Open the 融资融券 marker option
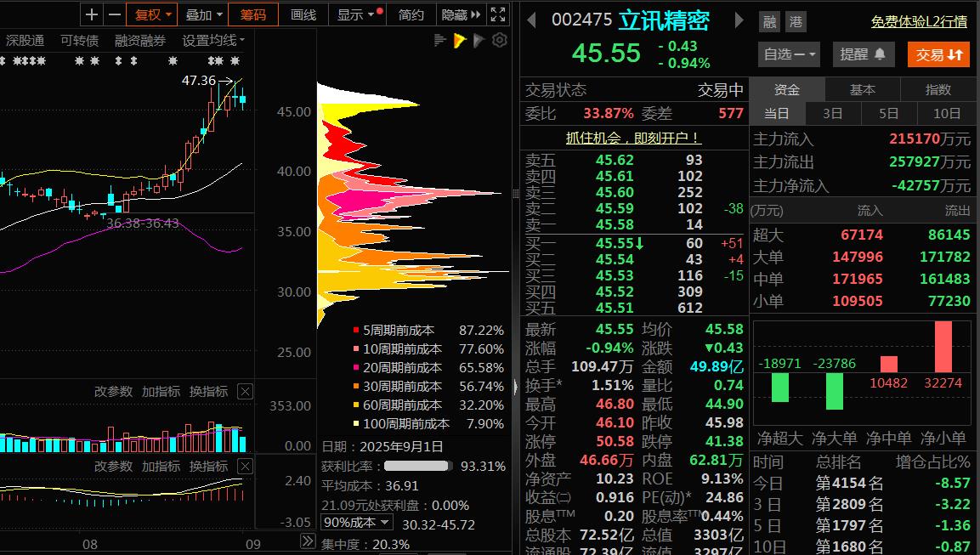Image resolution: width=980 pixels, height=555 pixels. tap(140, 41)
